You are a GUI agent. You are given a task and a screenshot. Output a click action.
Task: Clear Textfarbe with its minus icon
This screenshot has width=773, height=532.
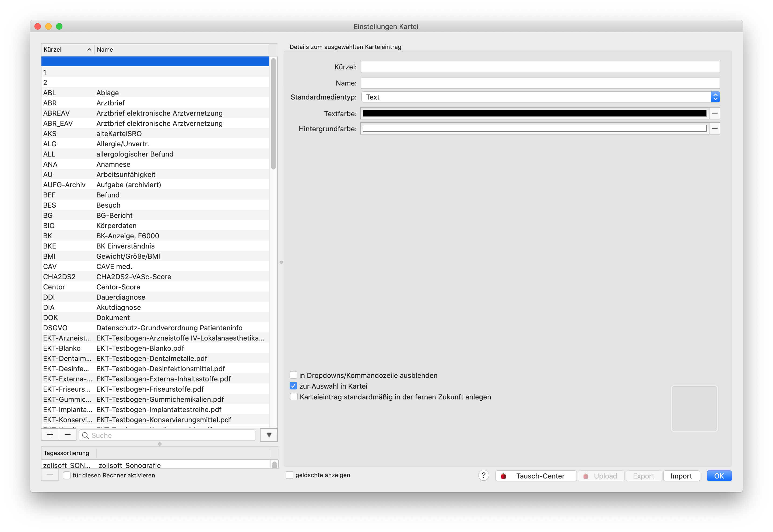(x=714, y=113)
